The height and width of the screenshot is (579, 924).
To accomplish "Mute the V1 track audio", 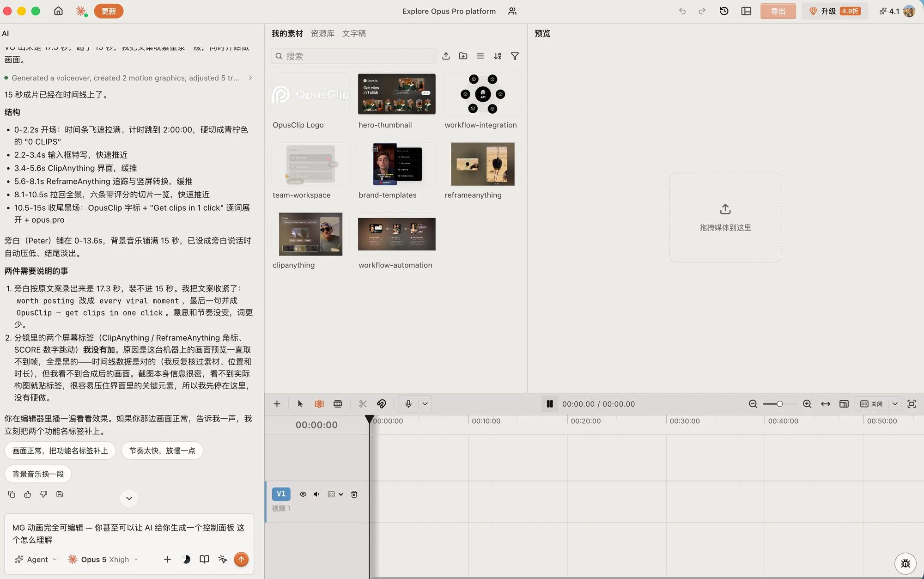I will coord(316,494).
